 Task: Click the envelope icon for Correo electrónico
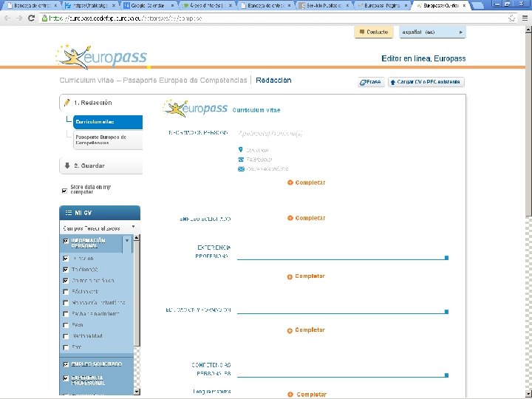point(241,168)
